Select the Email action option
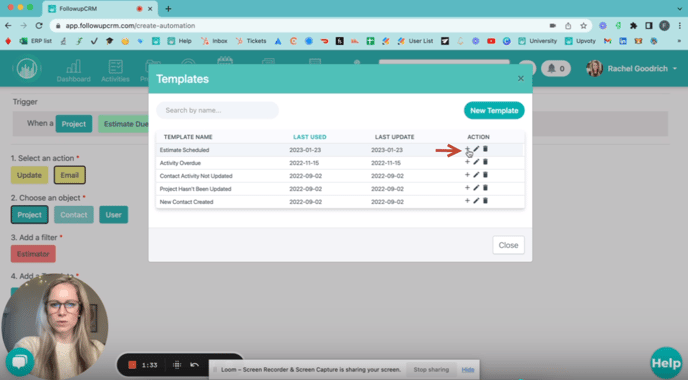This screenshot has height=380, width=688. (69, 175)
